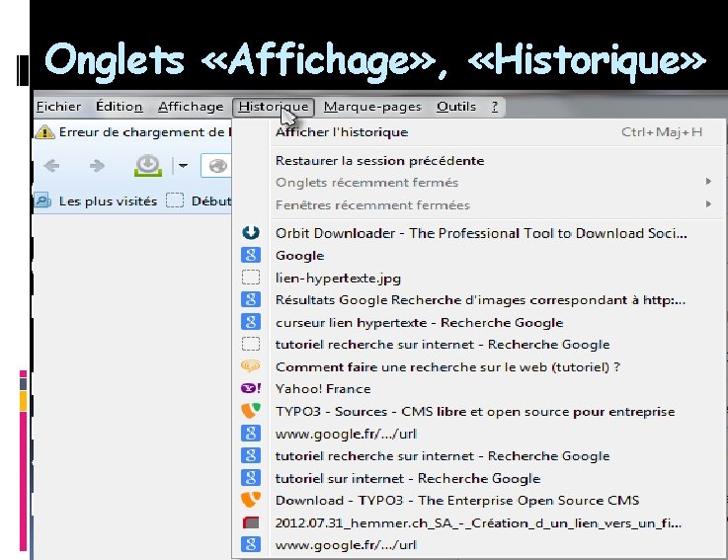Open 2012.07.31_hemmer.ch_SA history entry
The width and height of the screenshot is (728, 560).
[x=478, y=523]
